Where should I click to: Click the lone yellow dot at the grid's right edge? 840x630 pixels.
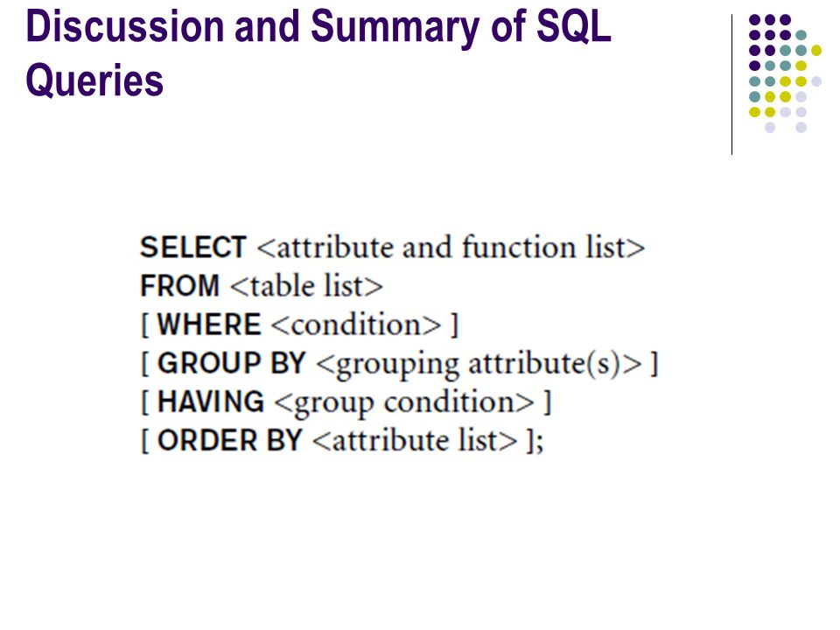click(x=815, y=51)
